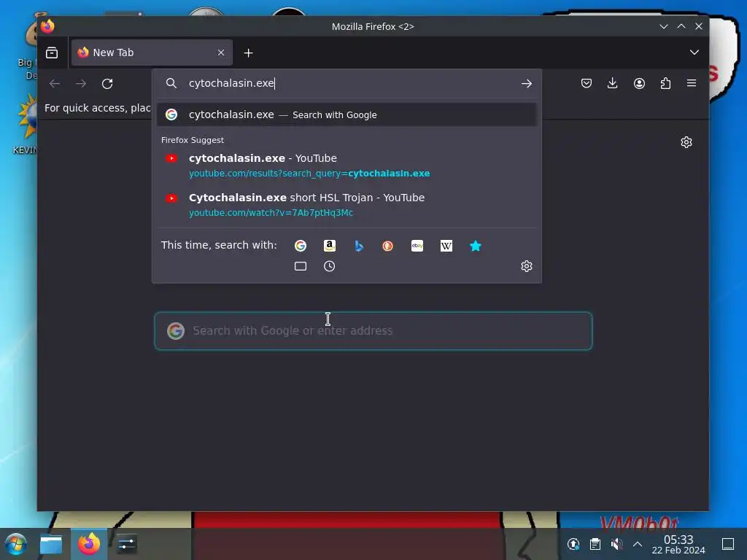Viewport: 747px width, 560px height.
Task: Minimize the Mozilla Firefox window
Action: pyautogui.click(x=664, y=27)
